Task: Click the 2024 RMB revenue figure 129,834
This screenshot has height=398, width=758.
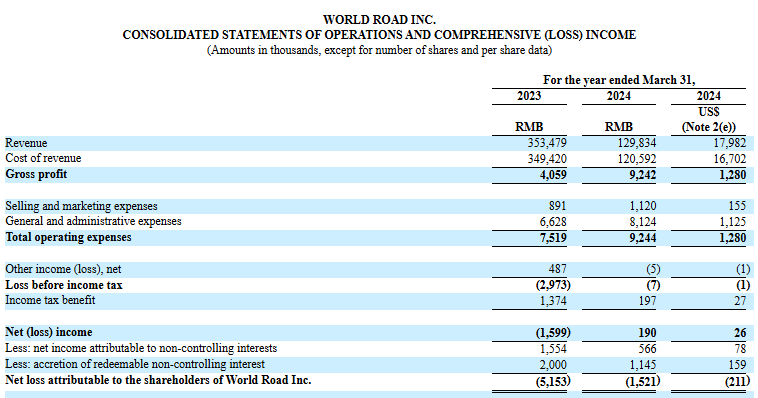Action: click(637, 143)
